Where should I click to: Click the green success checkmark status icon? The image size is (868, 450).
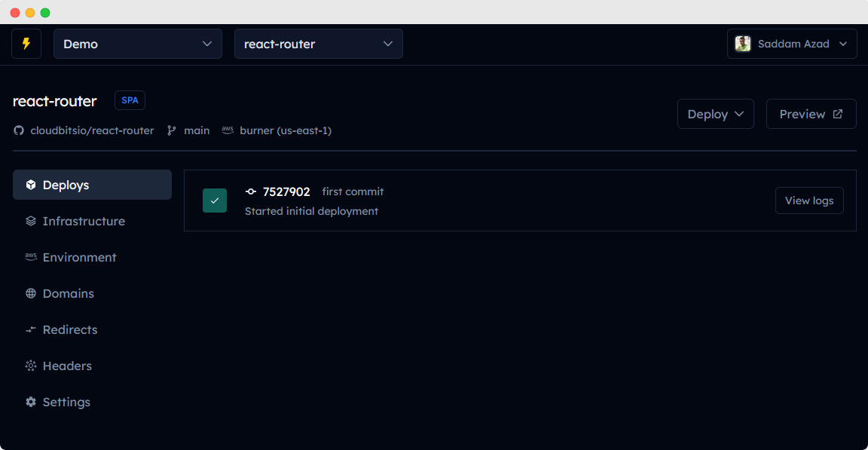coord(215,201)
